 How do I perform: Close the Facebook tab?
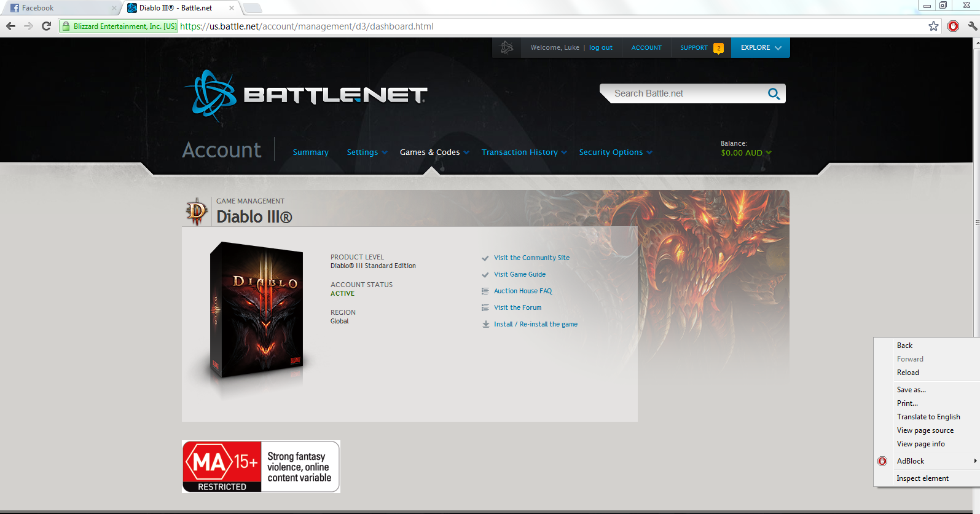114,8
